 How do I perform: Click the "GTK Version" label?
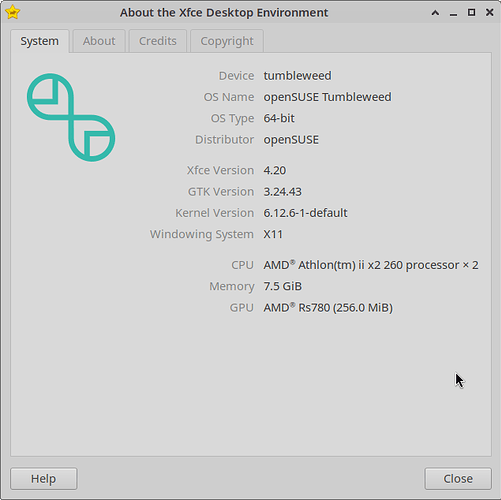pos(221,192)
